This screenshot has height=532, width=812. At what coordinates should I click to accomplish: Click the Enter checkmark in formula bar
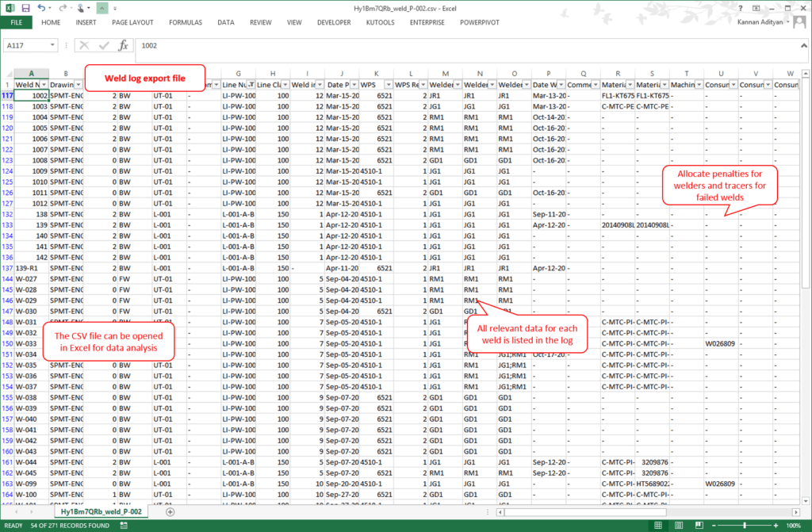pyautogui.click(x=104, y=45)
